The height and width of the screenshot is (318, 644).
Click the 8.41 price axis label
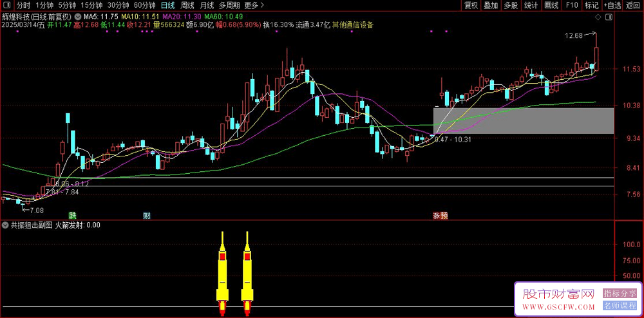tap(633, 167)
